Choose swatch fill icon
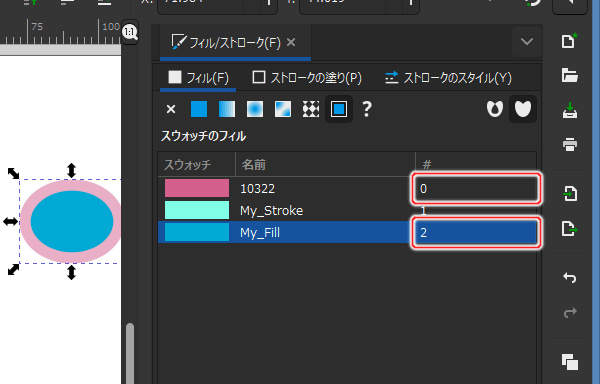The width and height of the screenshot is (600, 384). pos(339,109)
